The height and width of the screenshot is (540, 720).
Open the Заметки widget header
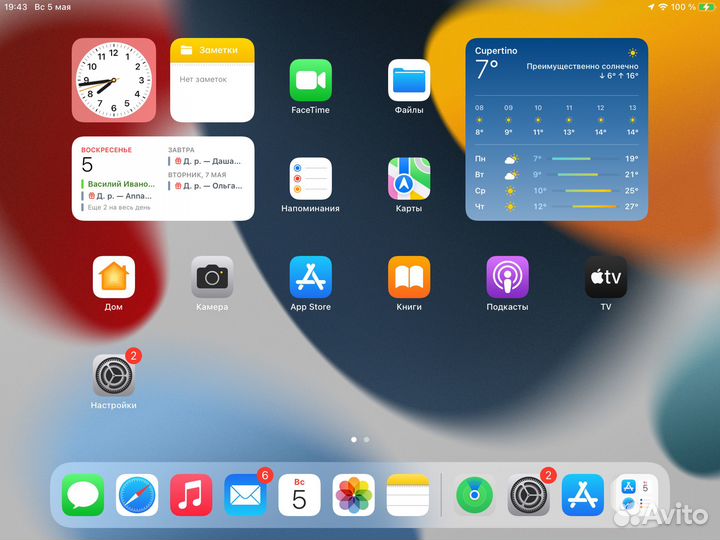coord(212,50)
